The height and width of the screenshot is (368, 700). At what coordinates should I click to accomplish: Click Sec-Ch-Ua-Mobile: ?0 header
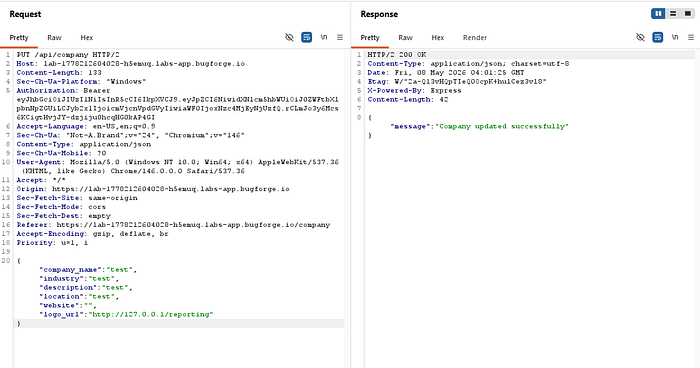(61, 153)
